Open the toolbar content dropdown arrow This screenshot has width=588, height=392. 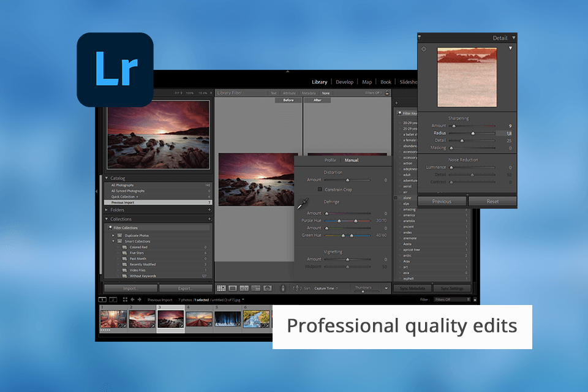pos(386,288)
